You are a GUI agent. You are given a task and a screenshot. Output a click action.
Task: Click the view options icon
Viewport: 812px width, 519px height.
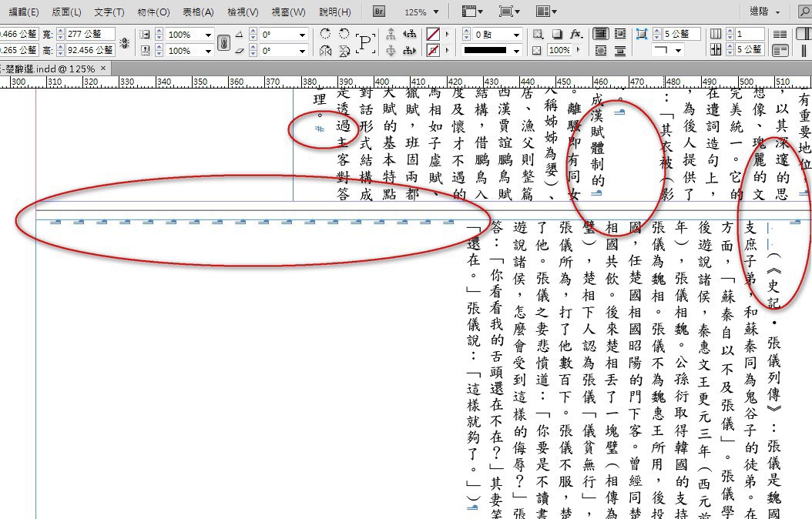(470, 12)
